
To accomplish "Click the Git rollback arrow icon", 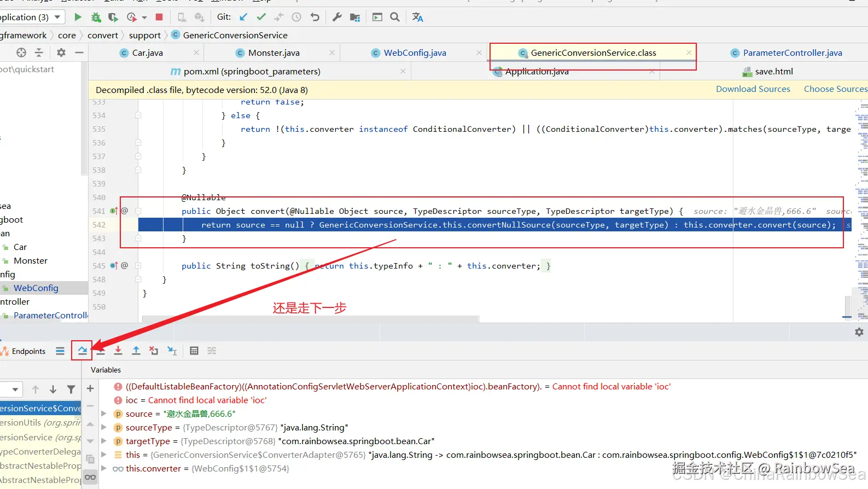I will click(x=314, y=17).
